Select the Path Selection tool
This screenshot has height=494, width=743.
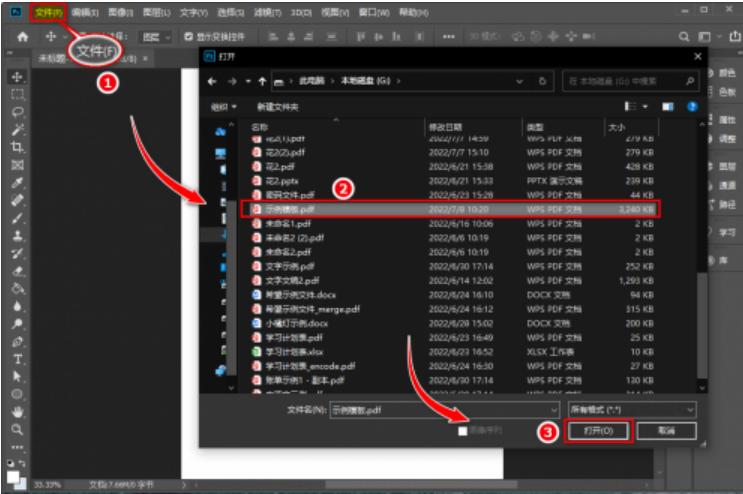click(17, 377)
